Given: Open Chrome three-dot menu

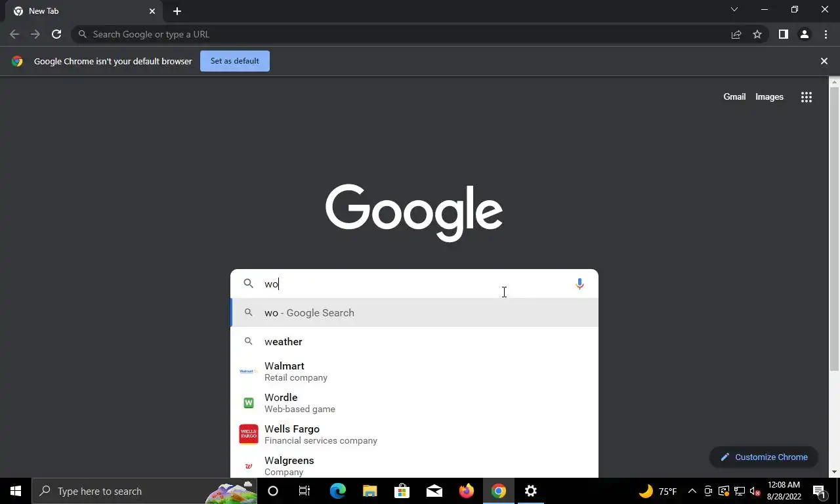Looking at the screenshot, I should [826, 34].
